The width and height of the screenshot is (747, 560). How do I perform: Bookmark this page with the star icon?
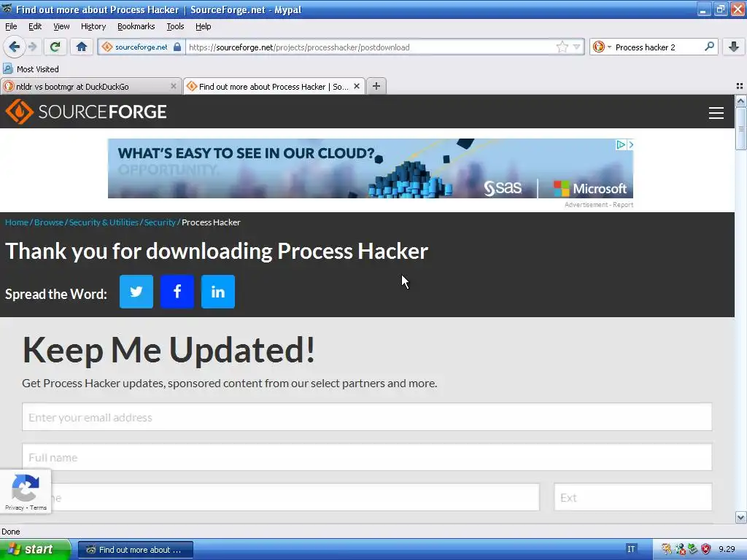click(562, 47)
